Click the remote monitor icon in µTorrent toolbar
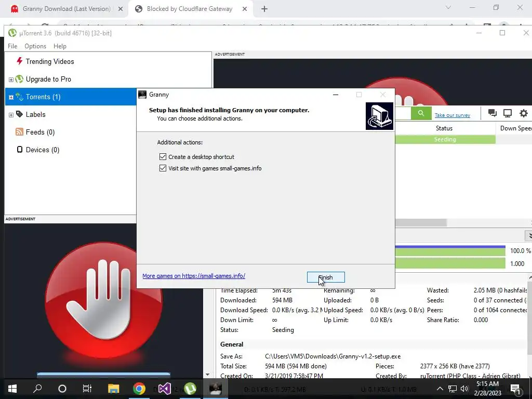This screenshot has height=399, width=532. coord(508,113)
